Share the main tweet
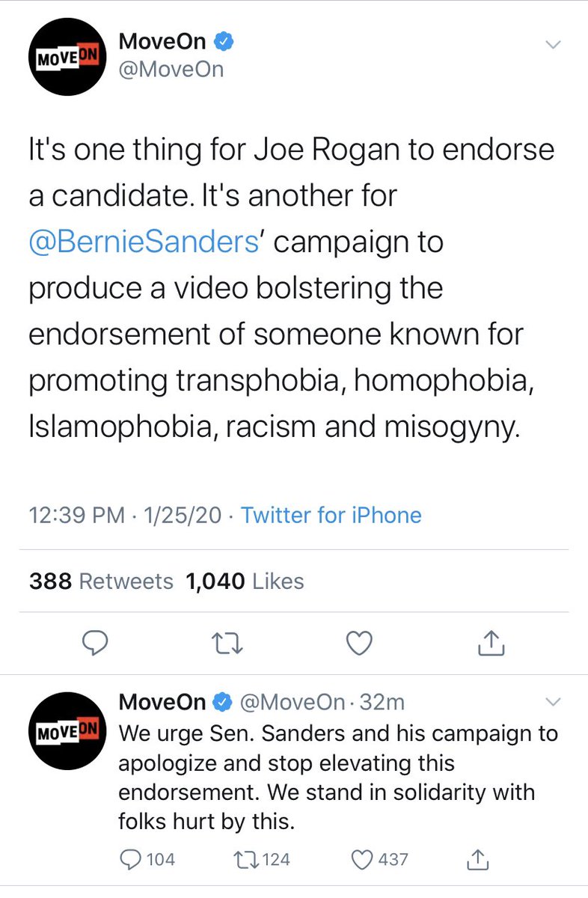The image size is (588, 898). click(x=491, y=643)
